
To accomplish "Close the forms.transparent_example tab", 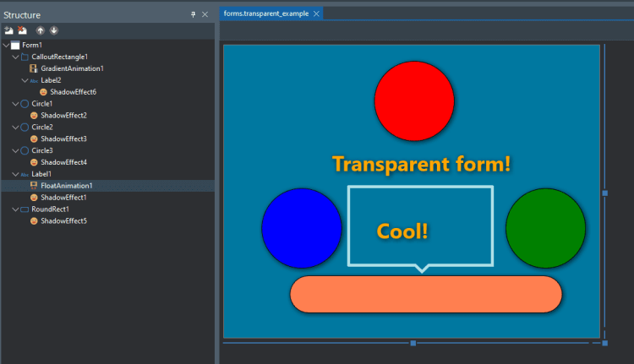I will coord(316,14).
